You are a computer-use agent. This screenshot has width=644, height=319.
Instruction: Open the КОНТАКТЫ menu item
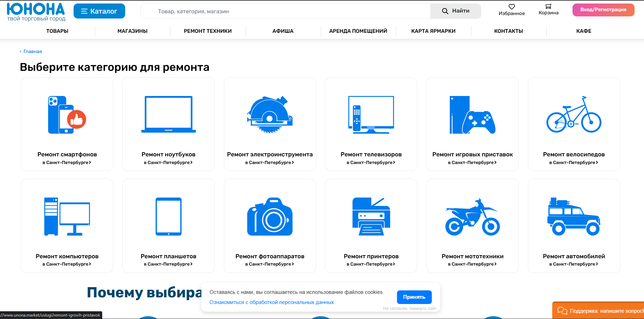[508, 31]
